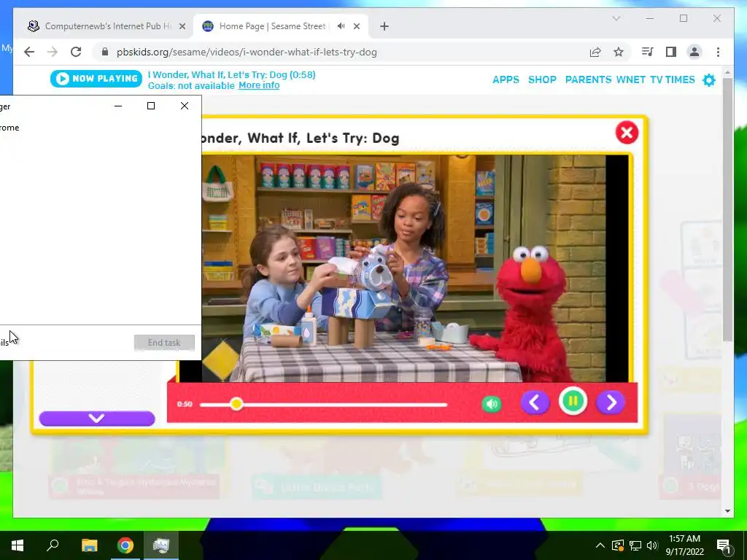
Task: Pause the Dog video
Action: click(573, 402)
